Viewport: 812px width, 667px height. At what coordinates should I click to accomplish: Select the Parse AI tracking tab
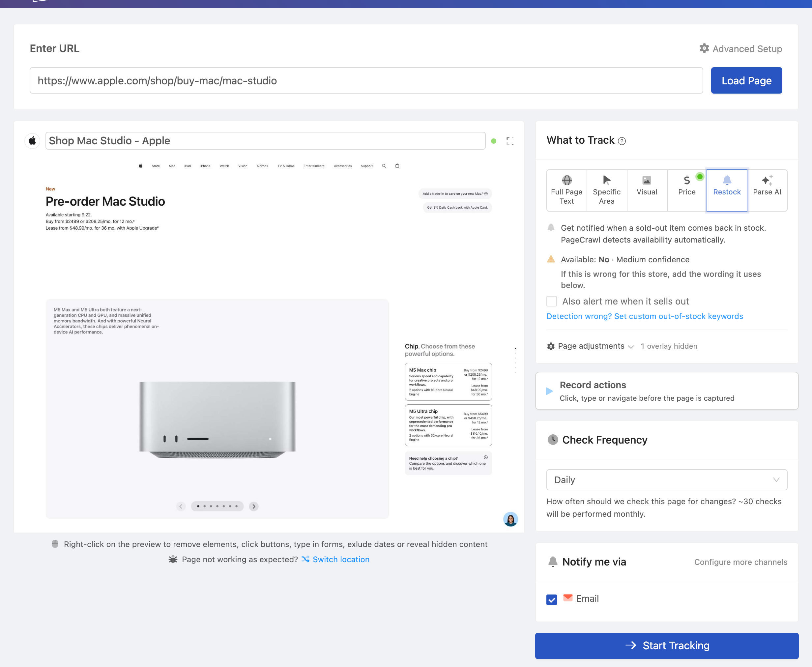(x=767, y=190)
